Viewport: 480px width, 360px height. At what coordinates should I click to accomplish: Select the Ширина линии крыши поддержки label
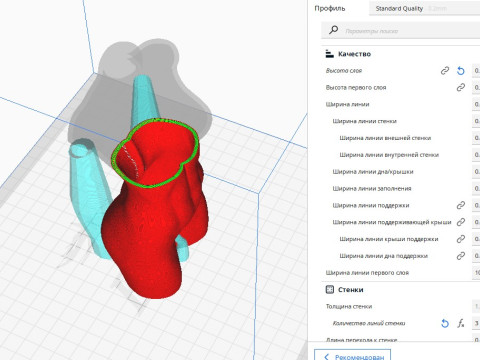pyautogui.click(x=389, y=239)
